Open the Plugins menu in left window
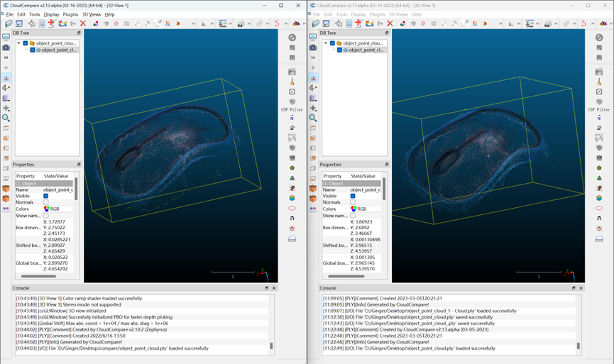The width and height of the screenshot is (614, 364). pos(70,14)
